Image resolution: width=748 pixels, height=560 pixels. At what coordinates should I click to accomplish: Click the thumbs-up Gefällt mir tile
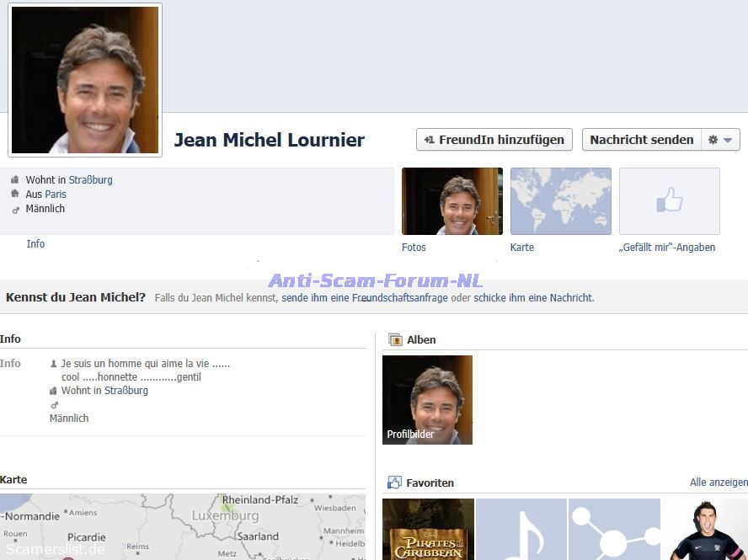pyautogui.click(x=669, y=201)
